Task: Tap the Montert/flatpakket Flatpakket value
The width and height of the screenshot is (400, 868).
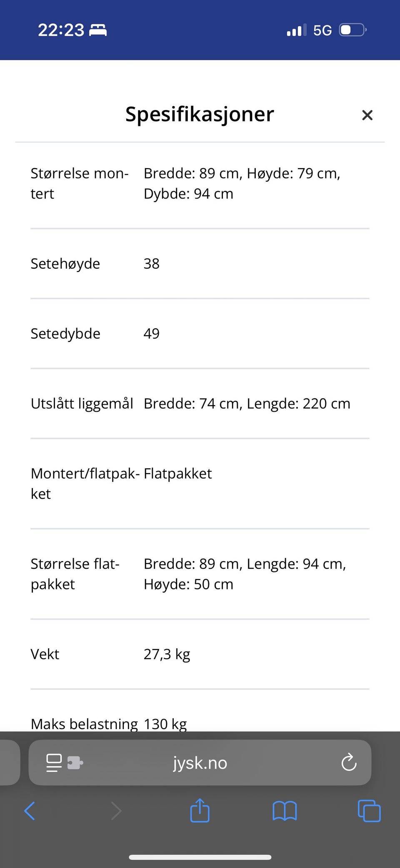Action: tap(177, 473)
